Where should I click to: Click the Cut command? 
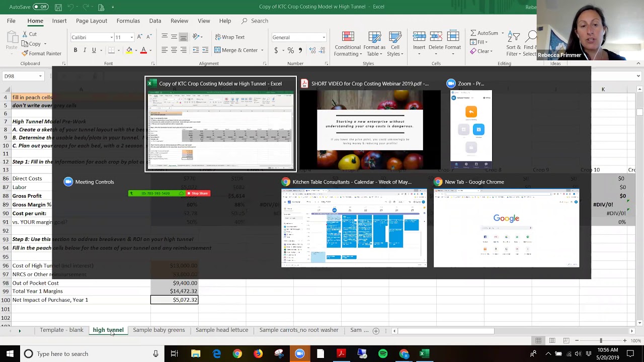(29, 34)
